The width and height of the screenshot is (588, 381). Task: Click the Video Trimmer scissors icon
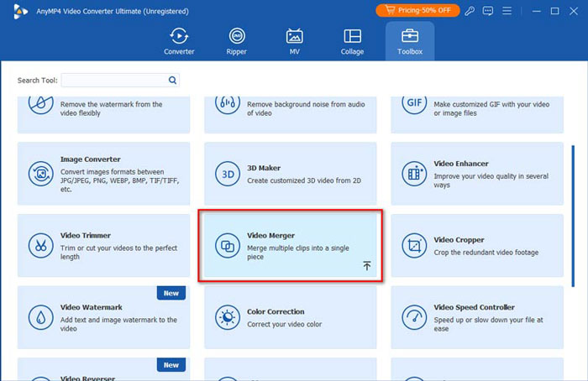tap(40, 245)
